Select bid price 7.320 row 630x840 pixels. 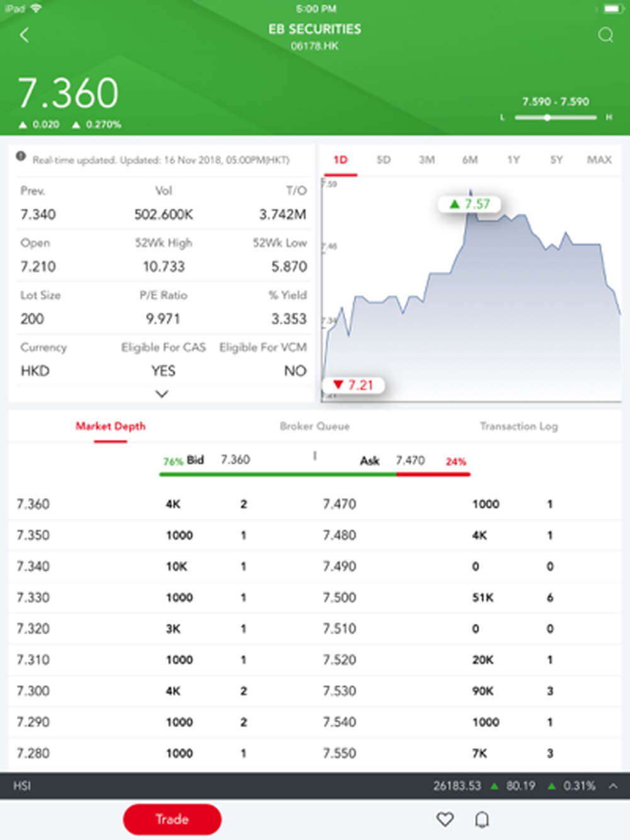click(x=161, y=629)
